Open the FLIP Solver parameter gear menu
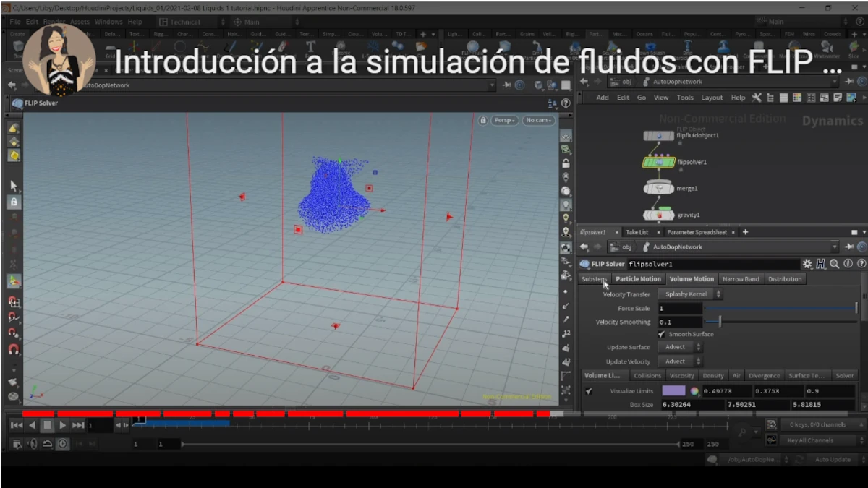The width and height of the screenshot is (868, 488). click(x=807, y=264)
